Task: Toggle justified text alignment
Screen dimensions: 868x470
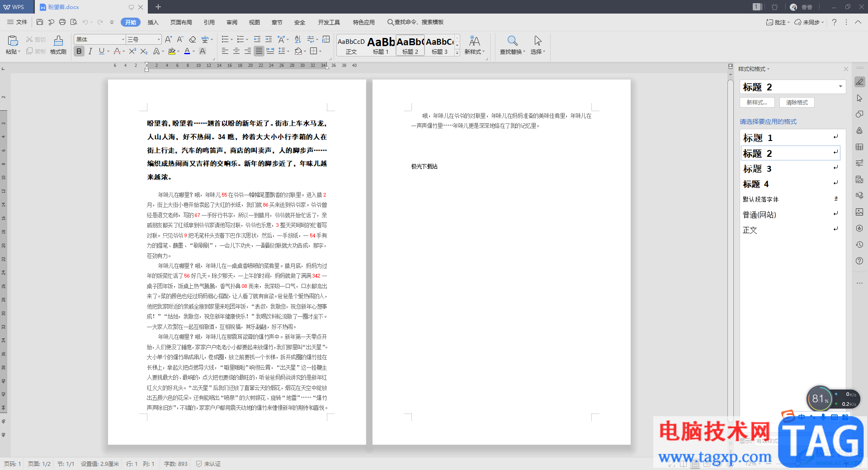Action: (259, 52)
